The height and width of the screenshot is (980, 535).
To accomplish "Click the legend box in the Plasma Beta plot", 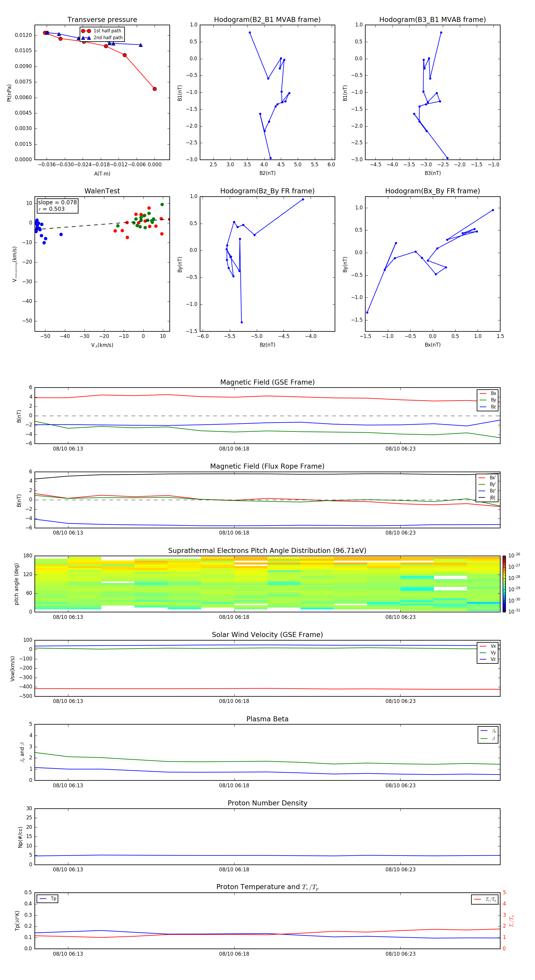I will (488, 734).
